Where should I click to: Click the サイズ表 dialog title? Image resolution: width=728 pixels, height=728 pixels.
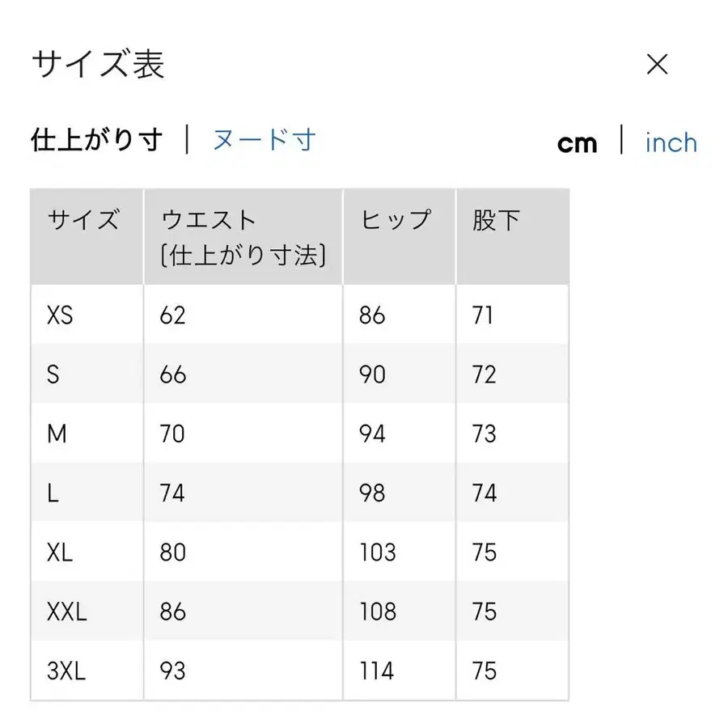96,63
